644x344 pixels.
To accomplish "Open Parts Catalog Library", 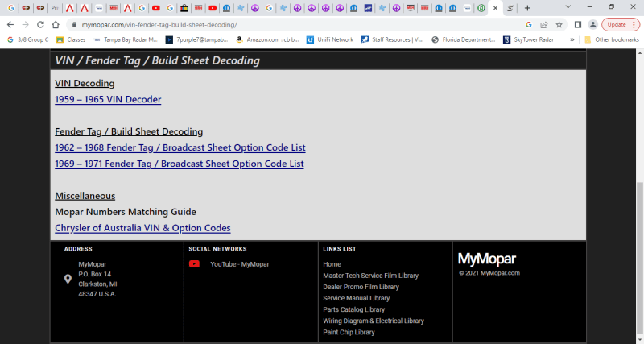I will [354, 309].
